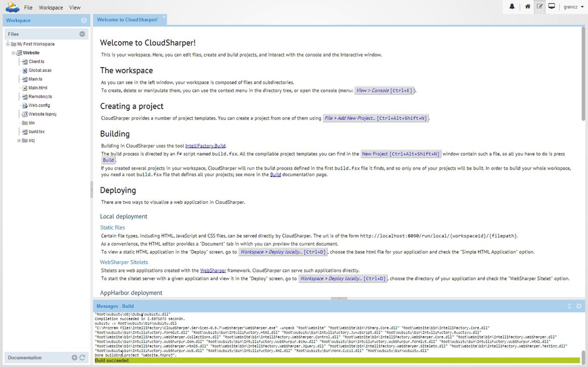588x367 pixels.
Task: Click the New Project [Ctrl+Alt+Shift+N] button
Action: tap(401, 154)
